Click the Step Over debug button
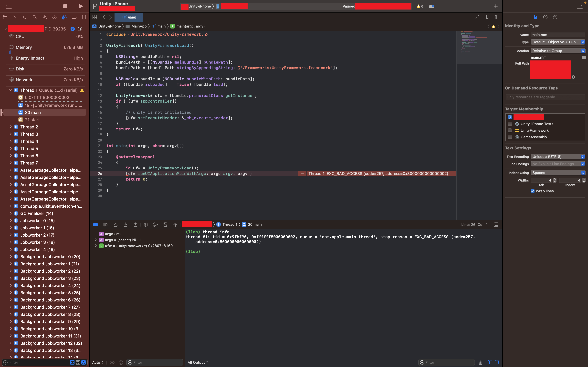This screenshot has width=588, height=367. [116, 224]
